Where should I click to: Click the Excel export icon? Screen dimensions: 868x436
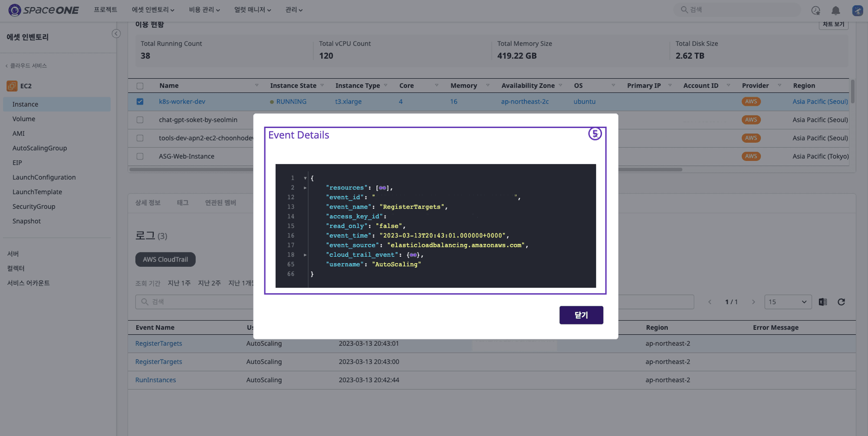[822, 302]
